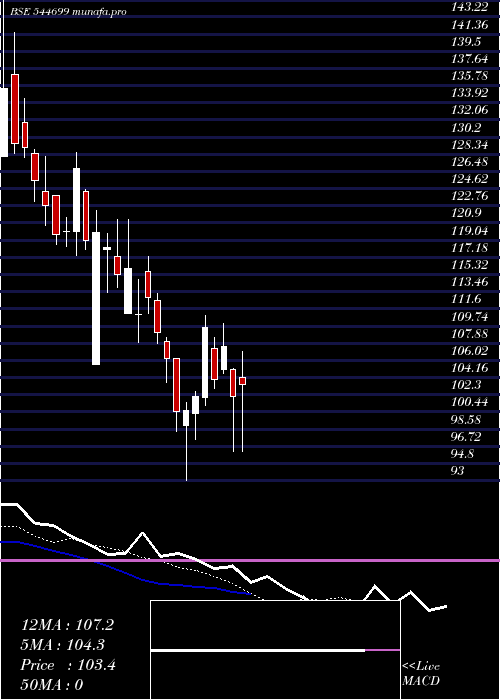Click the 98.58 price axis label
Image resolution: width=500 pixels, height=700 pixels.
pyautogui.click(x=466, y=420)
